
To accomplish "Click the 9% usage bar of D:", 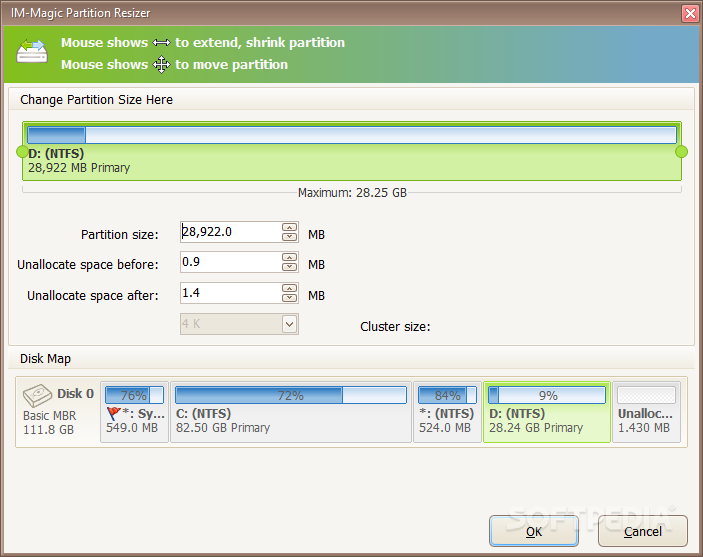I will pyautogui.click(x=547, y=395).
